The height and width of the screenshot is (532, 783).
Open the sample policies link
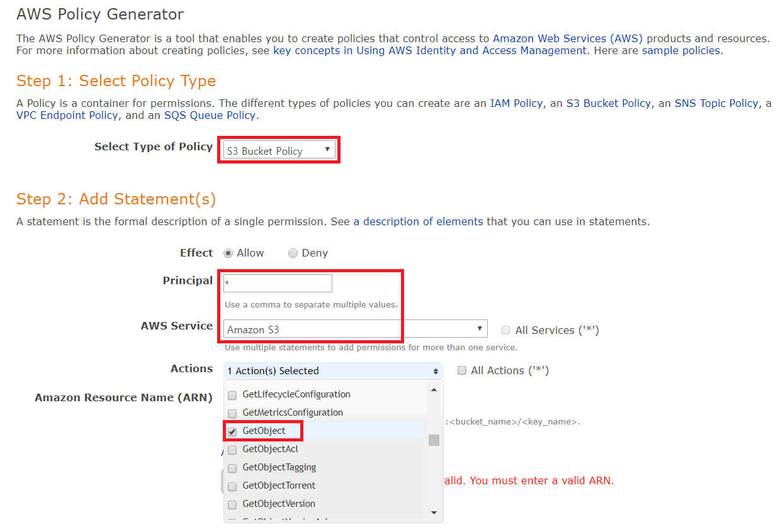pos(681,50)
